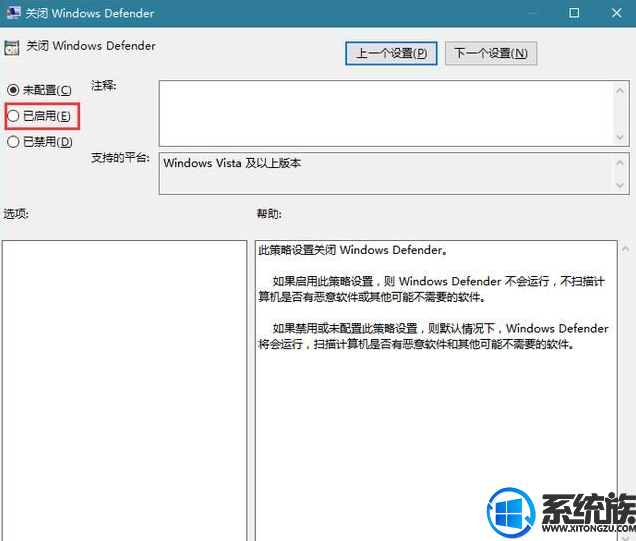The height and width of the screenshot is (541, 636).
Task: Click inside the 注释 comment text box
Action: pos(385,113)
